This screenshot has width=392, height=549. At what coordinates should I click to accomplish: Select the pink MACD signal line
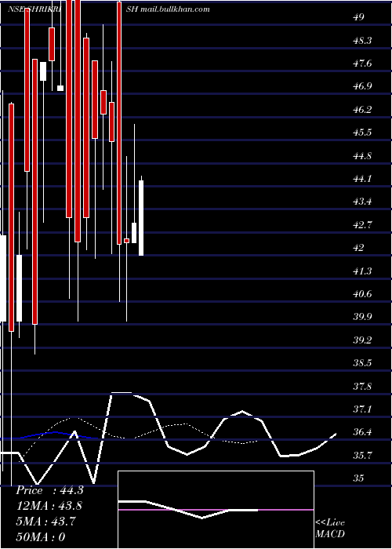tap(216, 510)
